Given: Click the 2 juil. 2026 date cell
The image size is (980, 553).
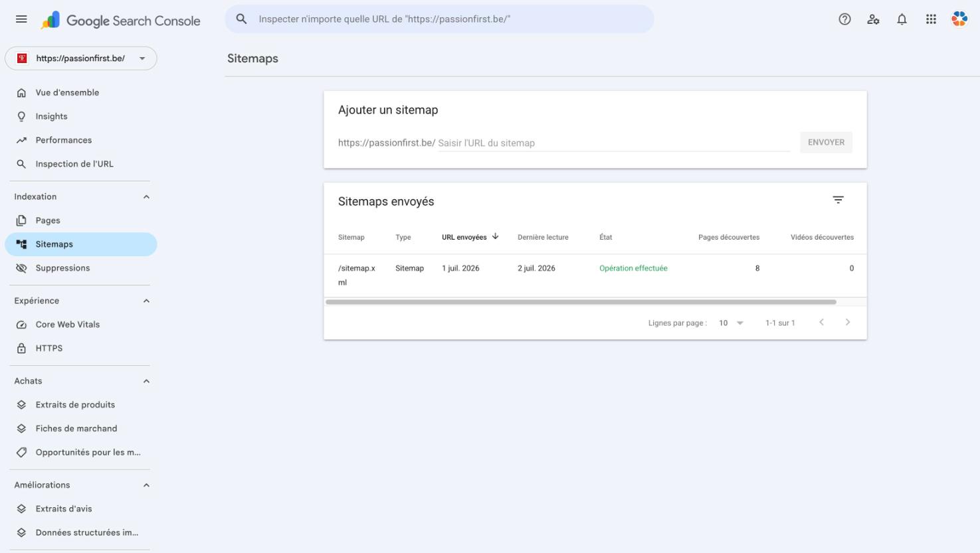Looking at the screenshot, I should [536, 268].
